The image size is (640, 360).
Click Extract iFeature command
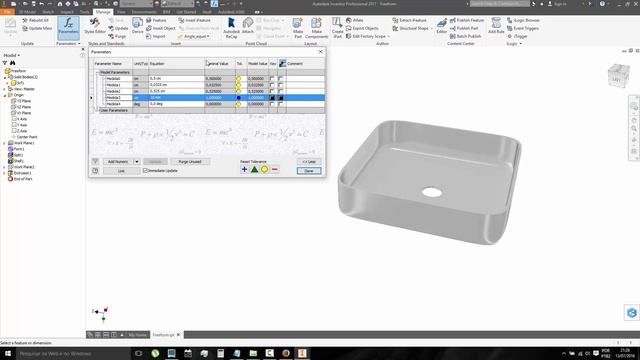[x=409, y=20]
